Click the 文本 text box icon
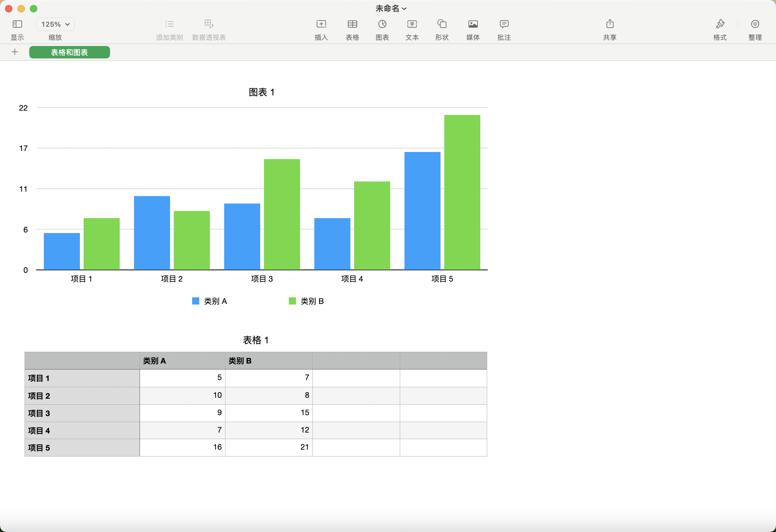This screenshot has height=532, width=776. (x=412, y=24)
